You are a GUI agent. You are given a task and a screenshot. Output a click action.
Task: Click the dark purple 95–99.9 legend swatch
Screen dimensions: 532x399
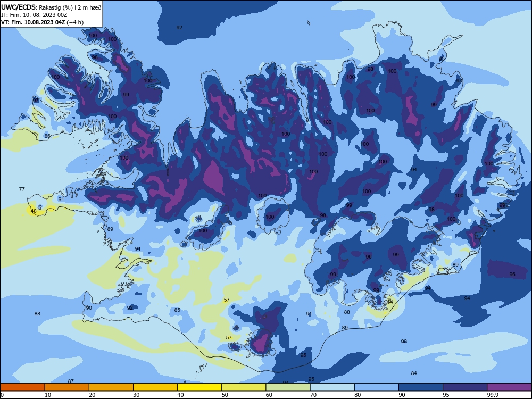(x=465, y=387)
